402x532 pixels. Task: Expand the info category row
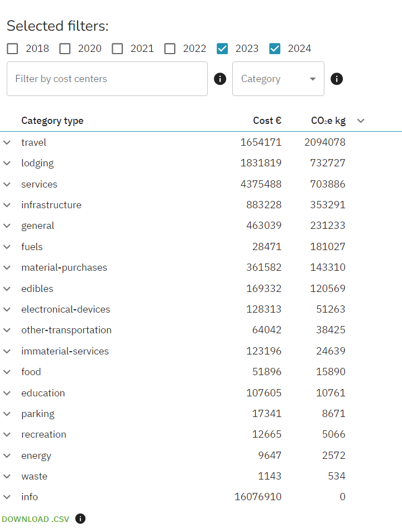click(7, 497)
